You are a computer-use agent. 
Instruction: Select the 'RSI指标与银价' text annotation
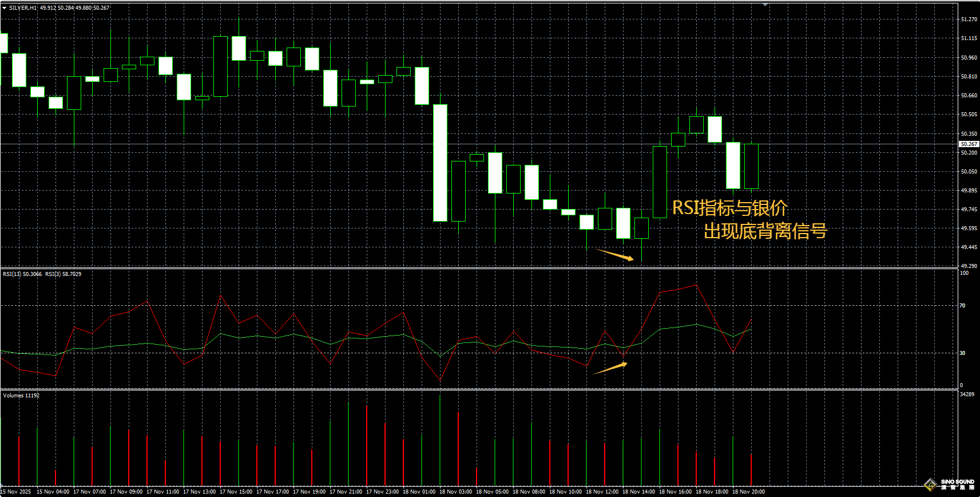coord(729,208)
